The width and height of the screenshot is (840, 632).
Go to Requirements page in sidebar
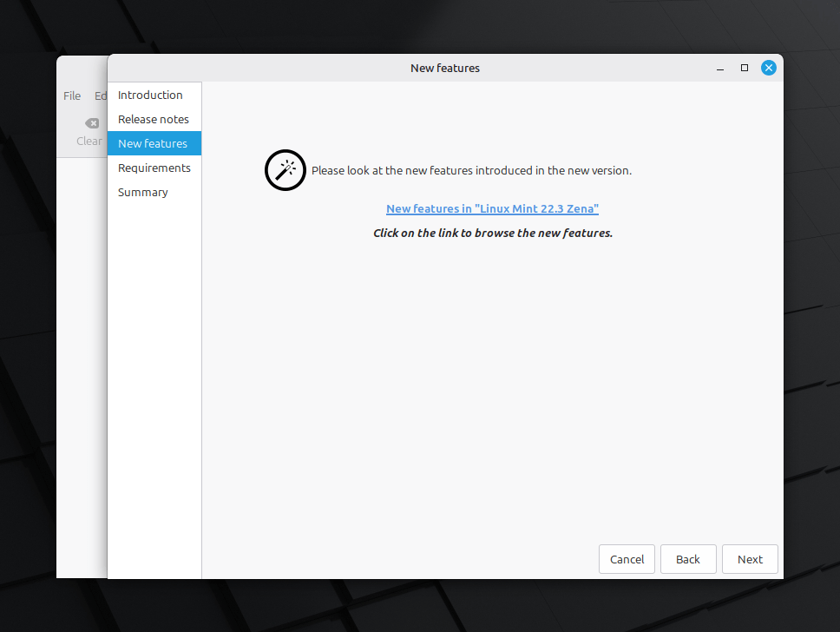pos(154,168)
